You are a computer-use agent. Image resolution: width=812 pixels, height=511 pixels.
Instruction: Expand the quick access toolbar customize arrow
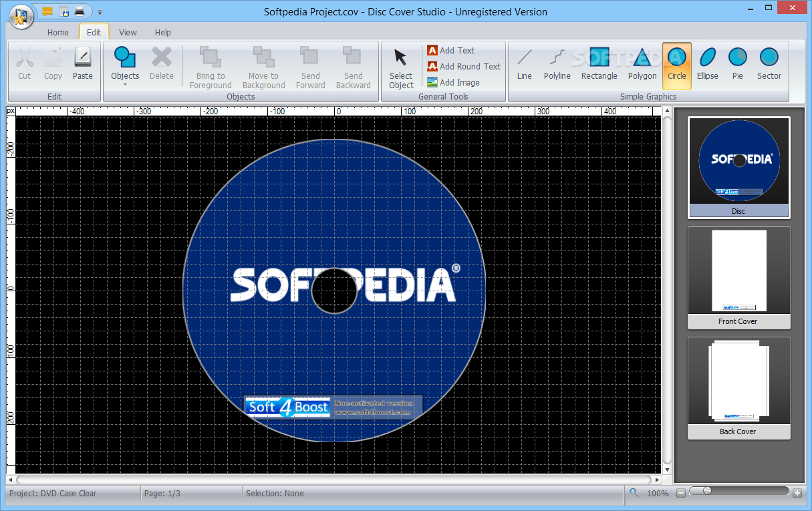coord(100,12)
